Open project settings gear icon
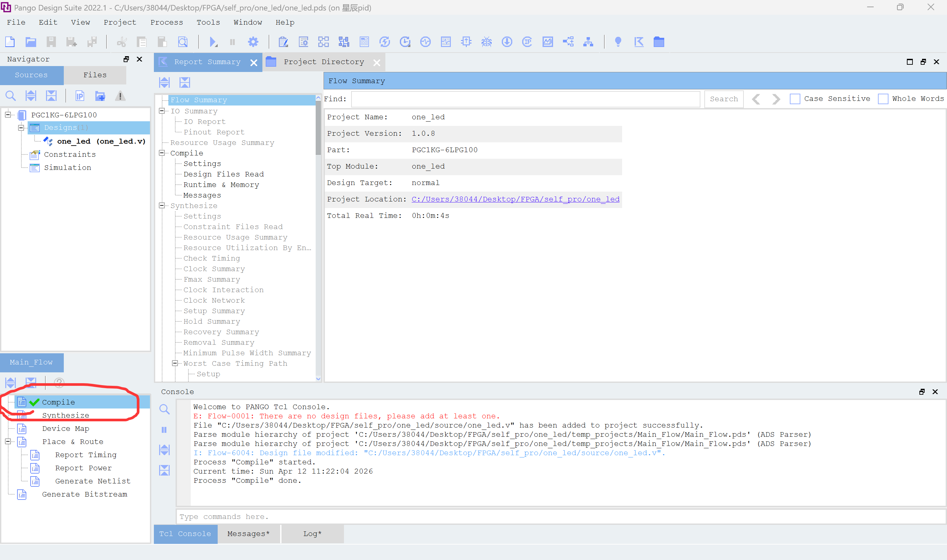The width and height of the screenshot is (947, 560). pyautogui.click(x=253, y=42)
